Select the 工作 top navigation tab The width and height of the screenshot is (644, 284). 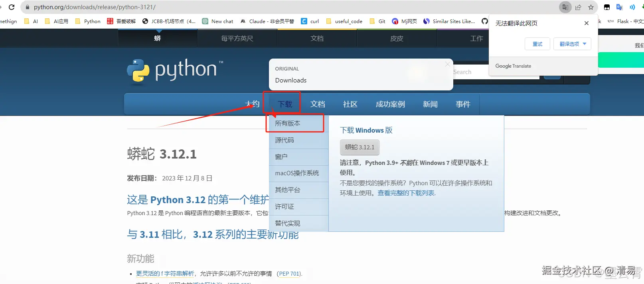click(476, 38)
